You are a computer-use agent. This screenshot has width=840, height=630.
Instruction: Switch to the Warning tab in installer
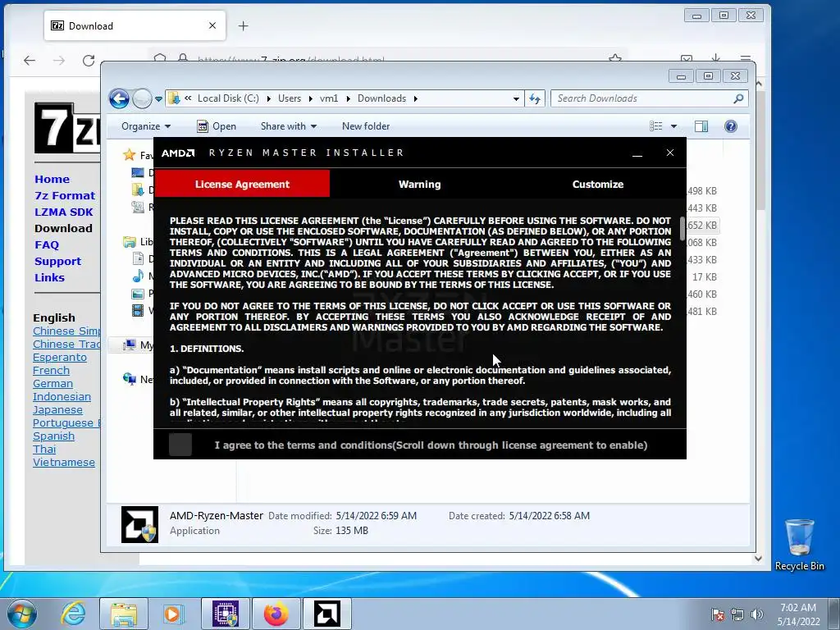coord(419,185)
